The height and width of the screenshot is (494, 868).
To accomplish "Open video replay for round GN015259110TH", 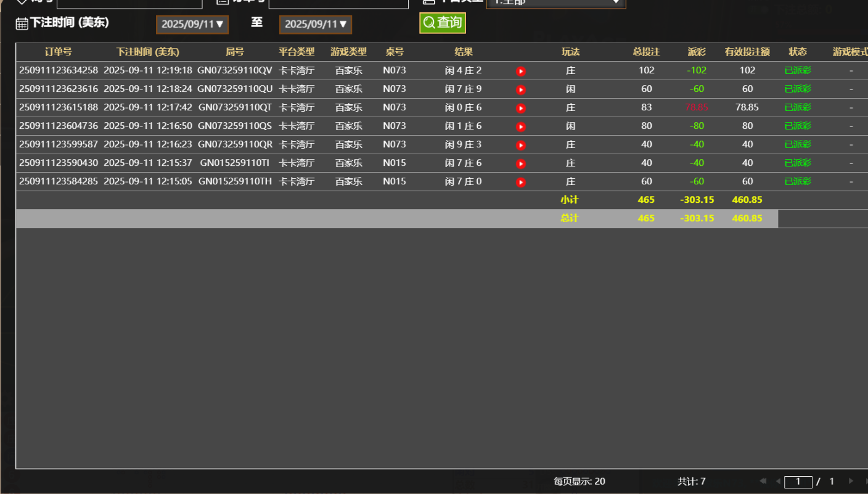I will (x=521, y=183).
